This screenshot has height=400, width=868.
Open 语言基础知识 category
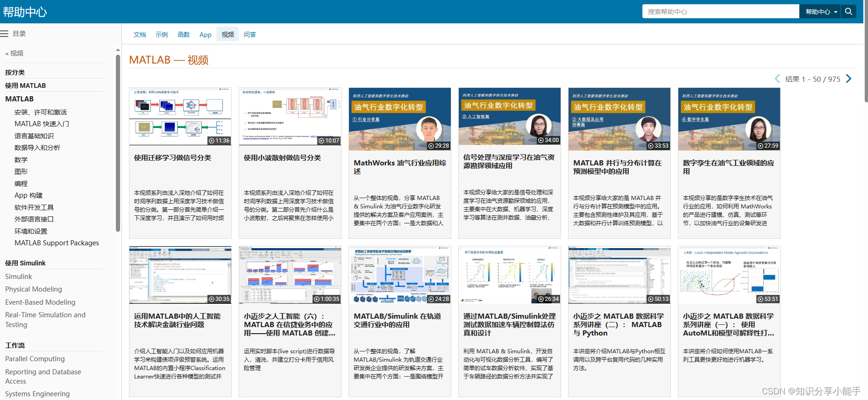tap(34, 136)
